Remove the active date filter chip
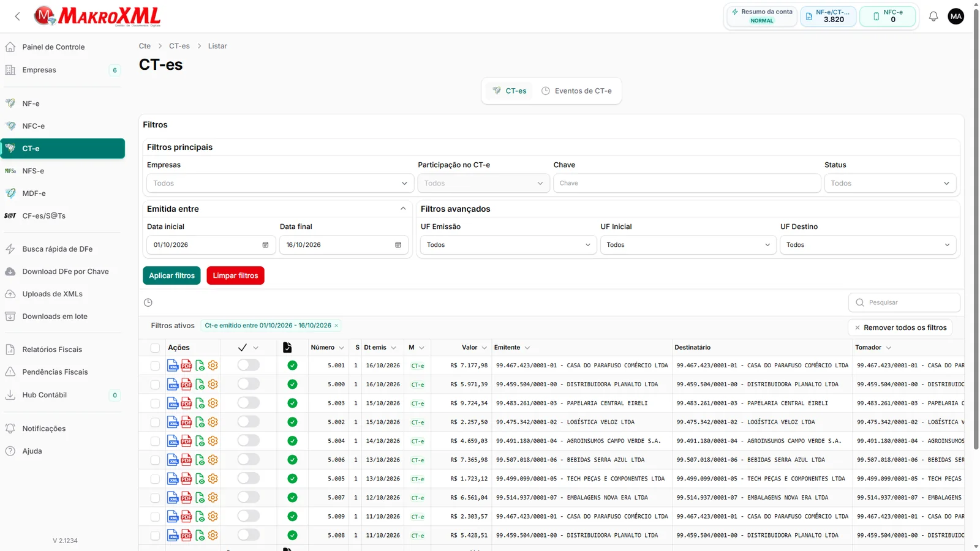This screenshot has width=980, height=551. 336,326
